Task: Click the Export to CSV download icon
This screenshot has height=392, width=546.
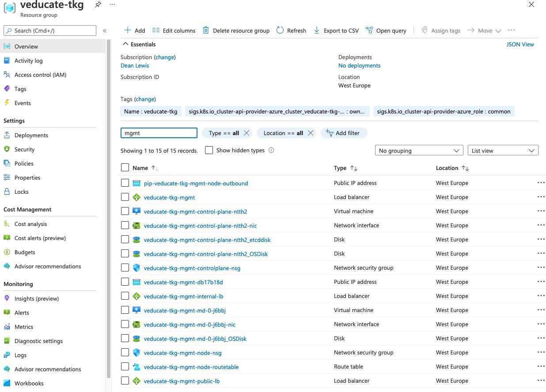Action: tap(317, 30)
